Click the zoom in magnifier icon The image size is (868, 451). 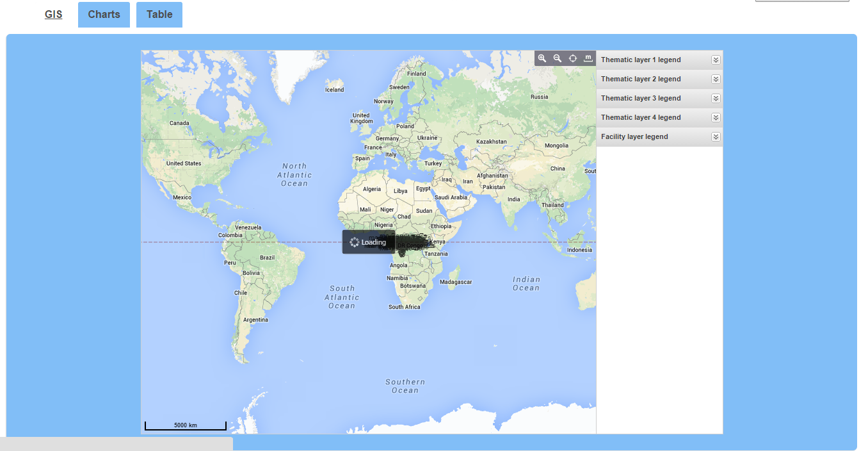pyautogui.click(x=542, y=58)
